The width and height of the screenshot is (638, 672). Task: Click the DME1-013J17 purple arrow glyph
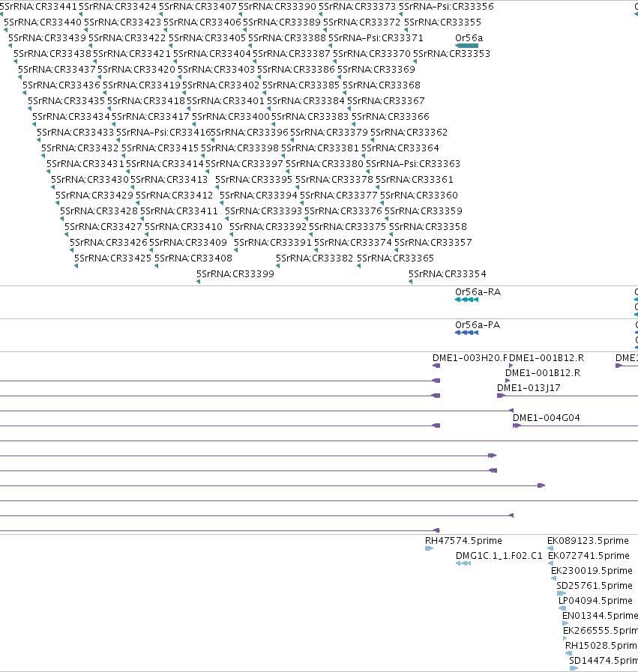click(x=501, y=396)
